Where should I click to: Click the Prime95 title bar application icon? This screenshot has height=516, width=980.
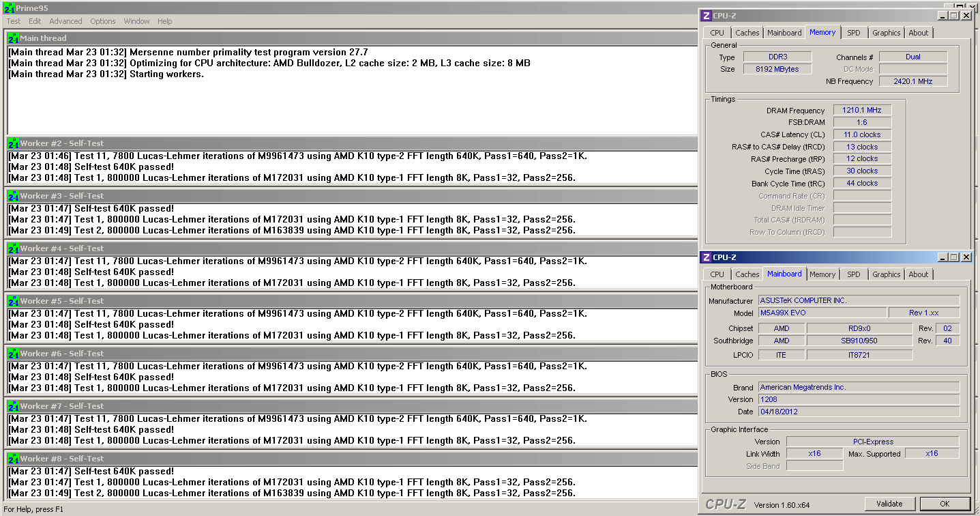(9, 8)
